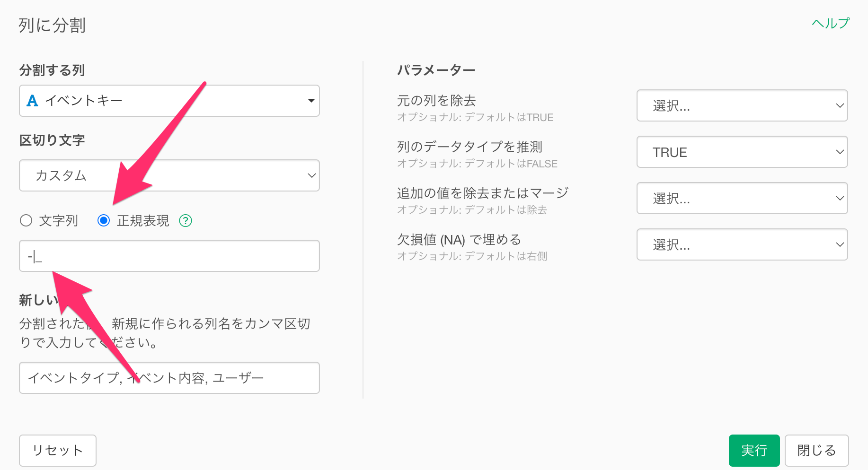Select the 正規表現 radio button
868x470 pixels.
[104, 220]
